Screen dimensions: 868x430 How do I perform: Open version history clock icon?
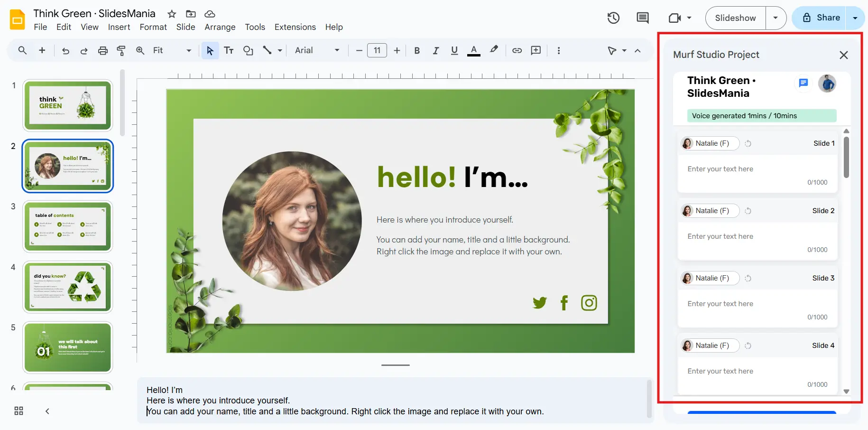tap(613, 18)
